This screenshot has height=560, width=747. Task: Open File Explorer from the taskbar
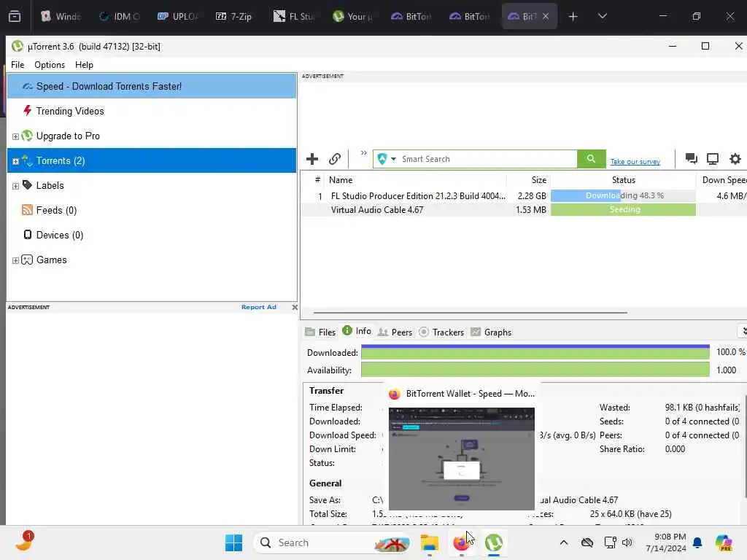pos(429,542)
